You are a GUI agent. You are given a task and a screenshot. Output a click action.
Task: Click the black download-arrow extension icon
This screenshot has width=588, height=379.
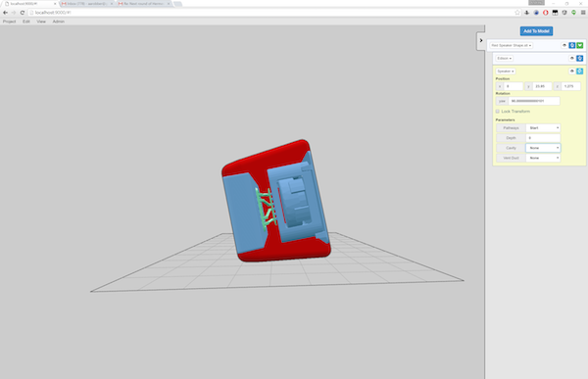point(527,13)
